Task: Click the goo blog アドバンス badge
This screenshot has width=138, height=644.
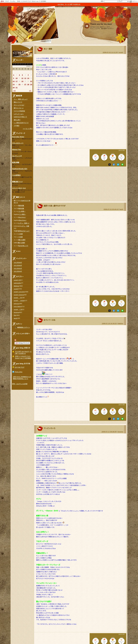Action: (x=22, y=343)
